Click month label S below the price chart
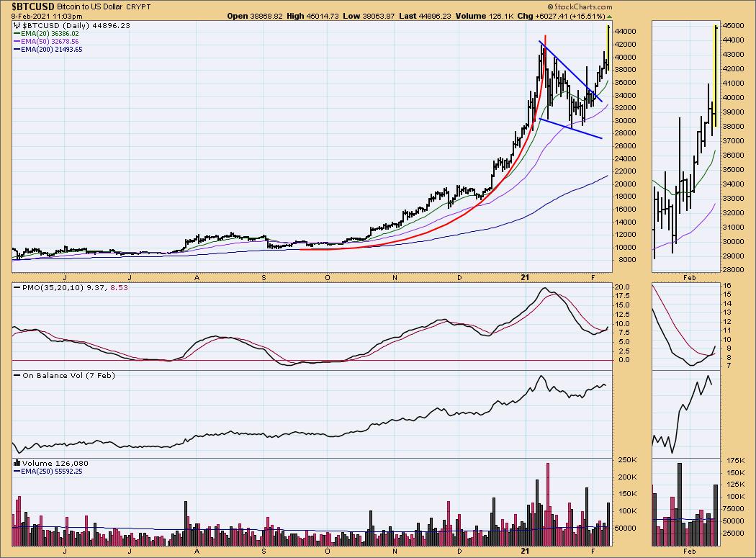The image size is (756, 558). coord(264,278)
